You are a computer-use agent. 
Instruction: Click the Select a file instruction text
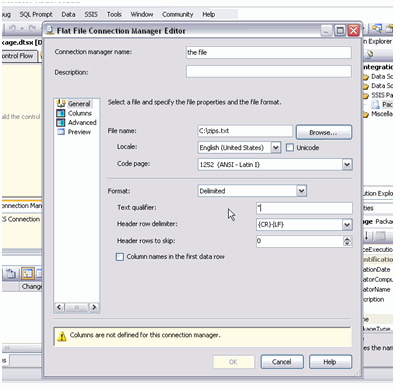(x=194, y=102)
